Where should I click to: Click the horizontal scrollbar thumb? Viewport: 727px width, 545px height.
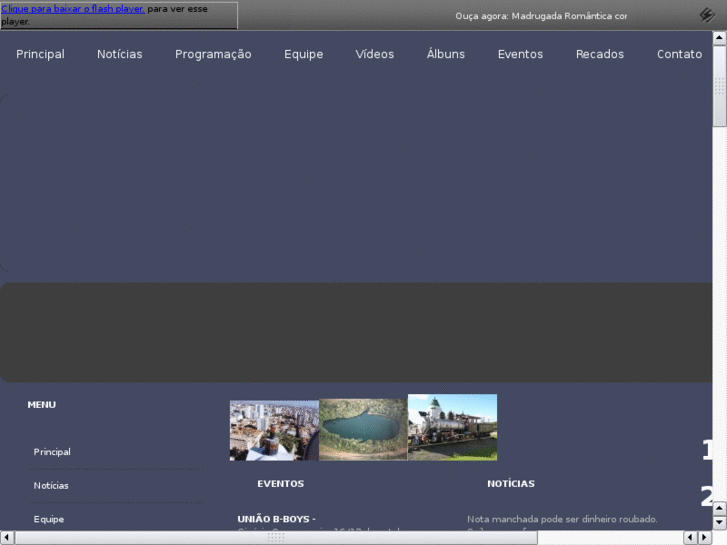276,538
